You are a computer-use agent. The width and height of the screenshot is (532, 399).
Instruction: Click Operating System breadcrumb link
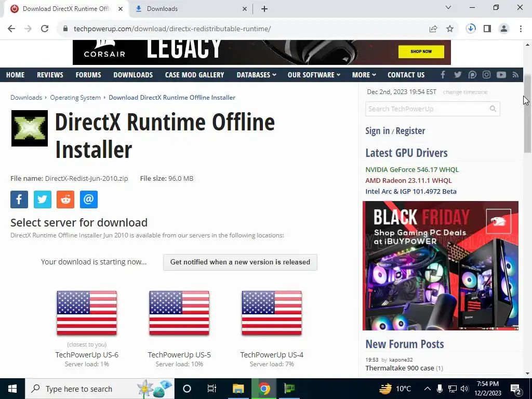pyautogui.click(x=75, y=97)
